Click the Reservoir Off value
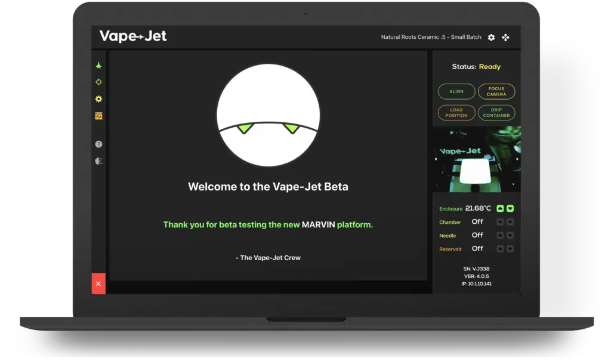This screenshot has width=611, height=364. [477, 248]
